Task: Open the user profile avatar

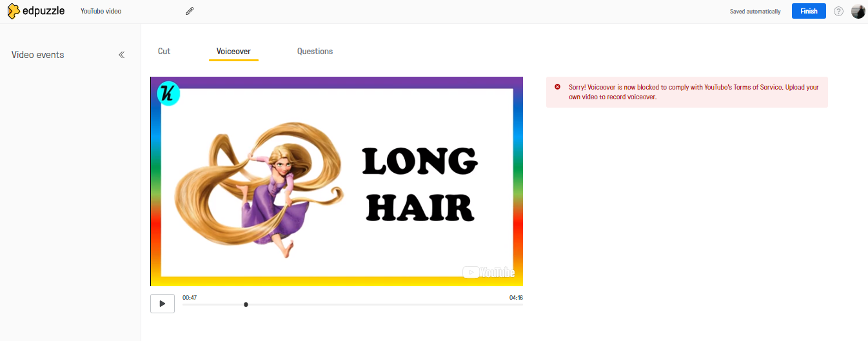Action: [x=858, y=11]
